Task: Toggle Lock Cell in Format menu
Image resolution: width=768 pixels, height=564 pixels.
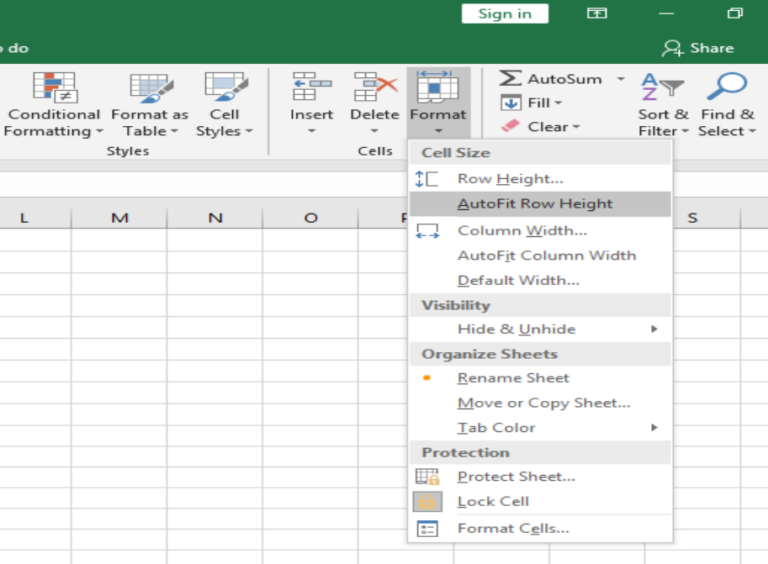Action: pyautogui.click(x=493, y=502)
